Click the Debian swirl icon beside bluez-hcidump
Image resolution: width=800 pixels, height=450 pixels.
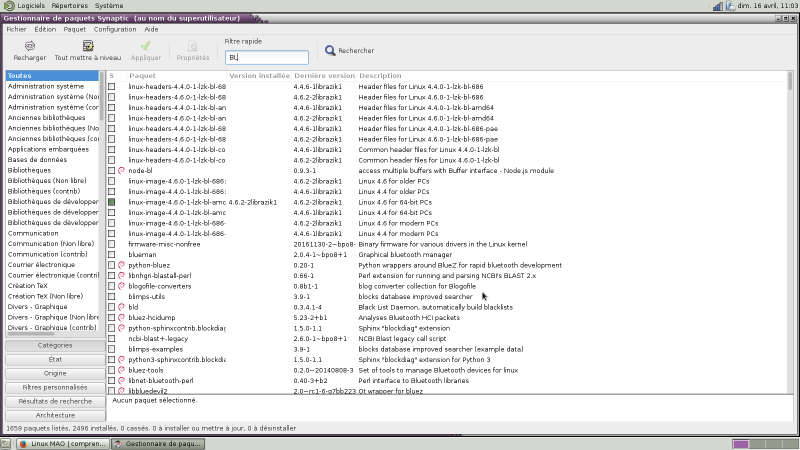click(x=121, y=317)
